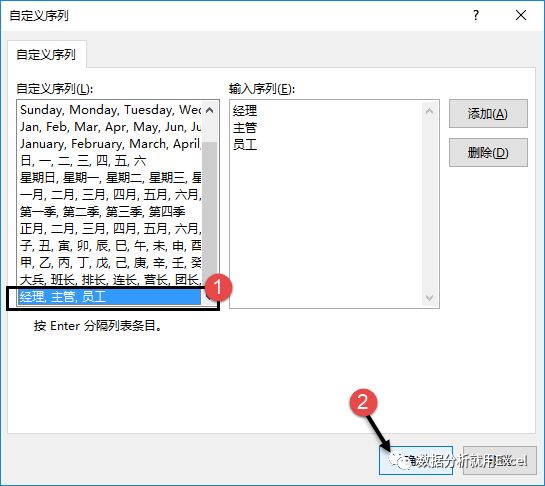Image resolution: width=545 pixels, height=486 pixels.
Task: Close the 自定义序列 dialog
Action: (521, 15)
